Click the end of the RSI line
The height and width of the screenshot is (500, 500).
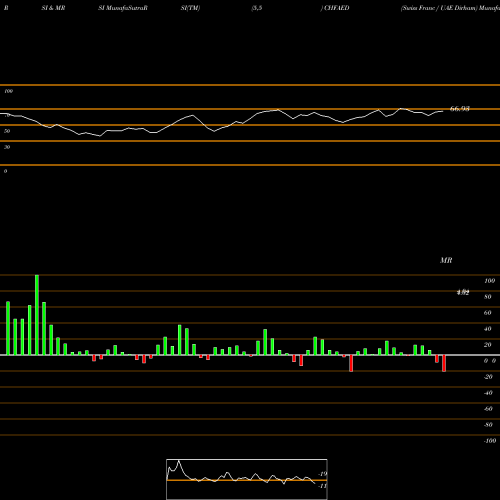point(443,111)
